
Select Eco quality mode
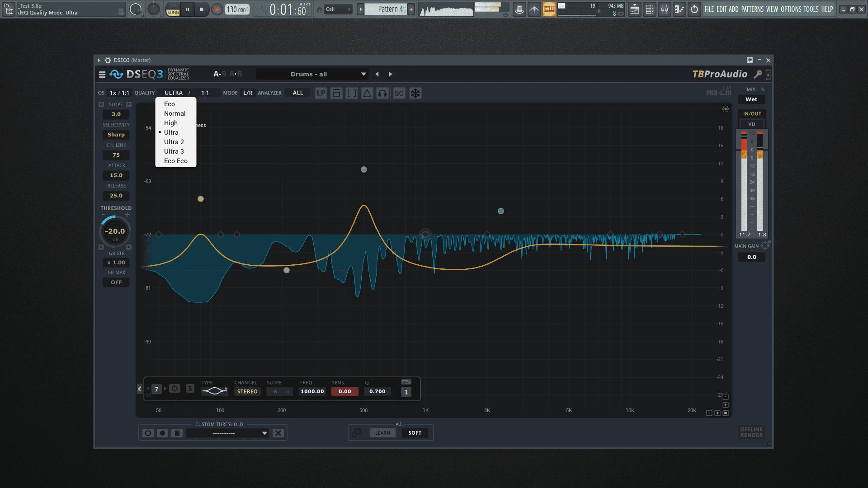tap(176, 104)
